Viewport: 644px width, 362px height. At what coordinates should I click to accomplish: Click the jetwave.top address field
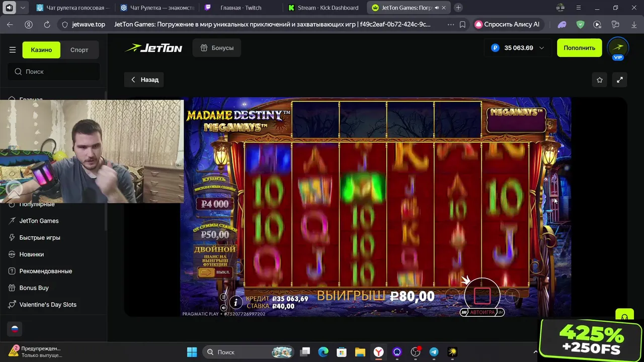88,24
